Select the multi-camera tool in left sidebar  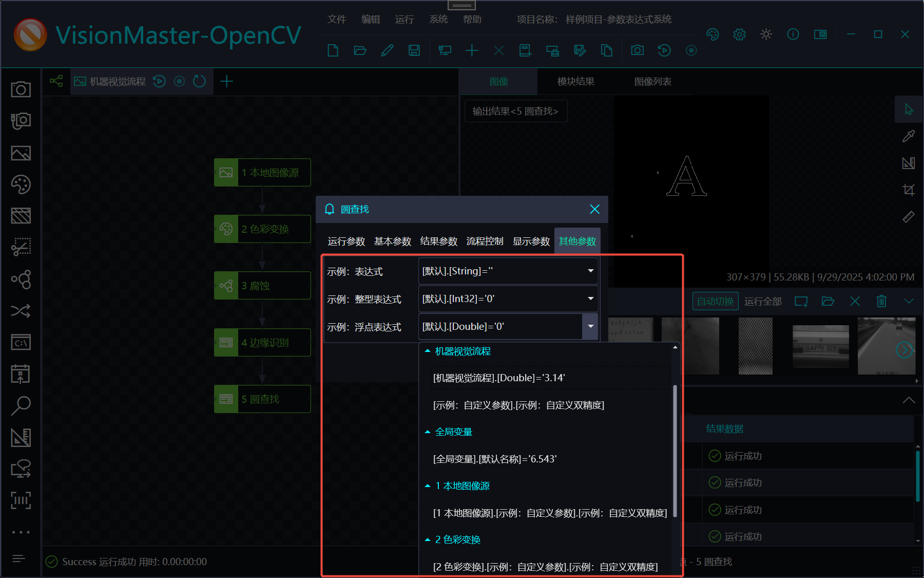point(21,121)
